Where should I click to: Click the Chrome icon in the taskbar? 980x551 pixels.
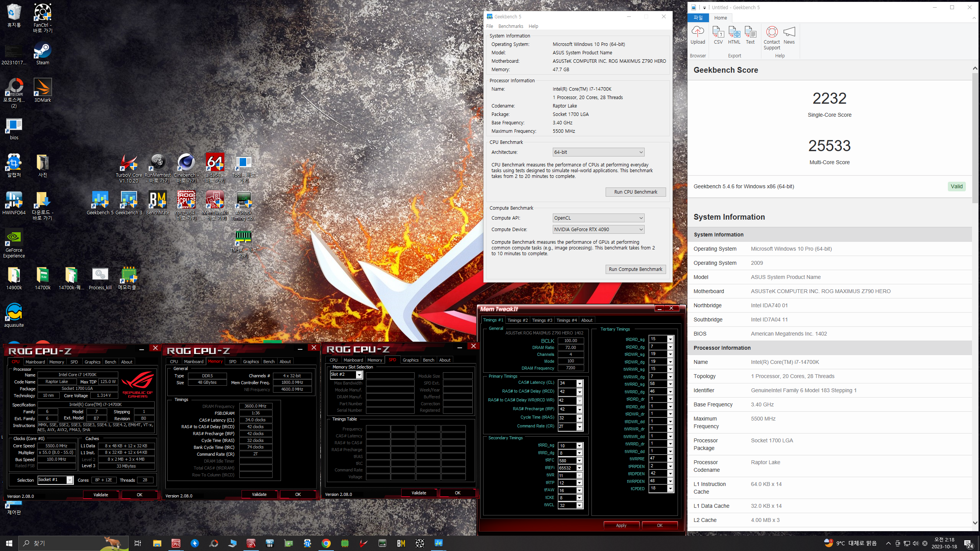click(326, 543)
